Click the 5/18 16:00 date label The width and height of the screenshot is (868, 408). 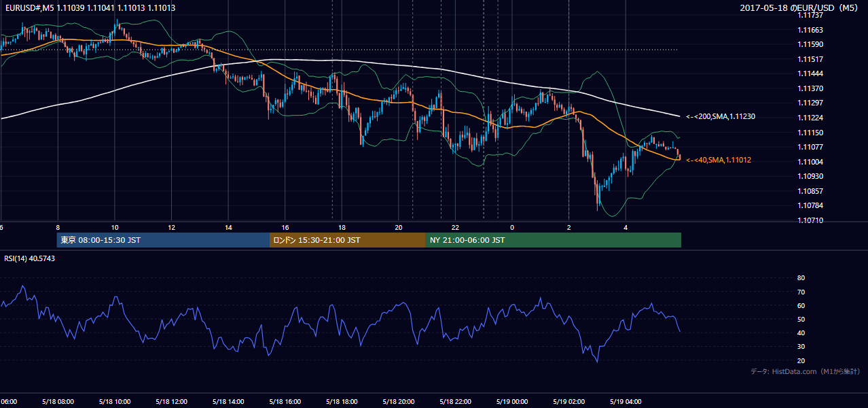point(285,401)
